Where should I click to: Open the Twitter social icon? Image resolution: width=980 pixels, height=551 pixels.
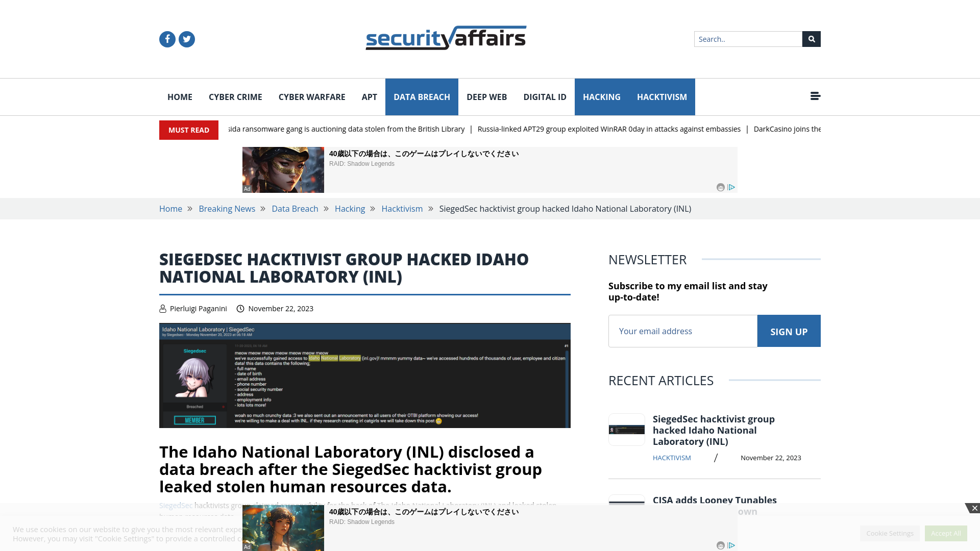(x=187, y=39)
